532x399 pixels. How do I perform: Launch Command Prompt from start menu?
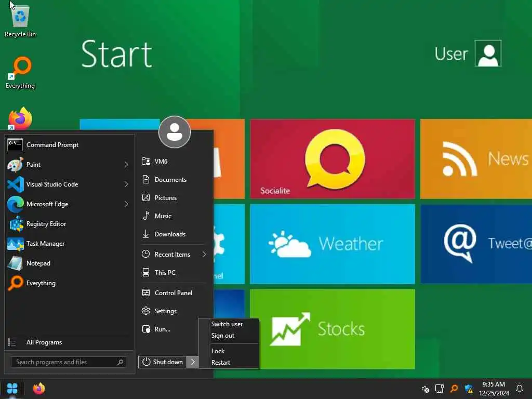point(70,145)
